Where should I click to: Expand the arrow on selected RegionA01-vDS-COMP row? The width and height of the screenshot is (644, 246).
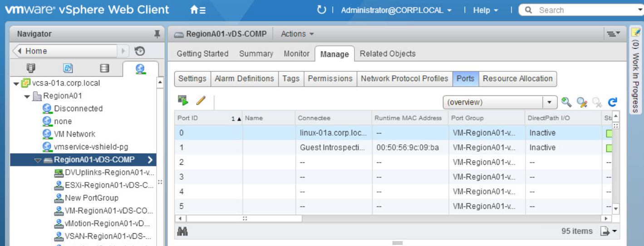(150, 160)
